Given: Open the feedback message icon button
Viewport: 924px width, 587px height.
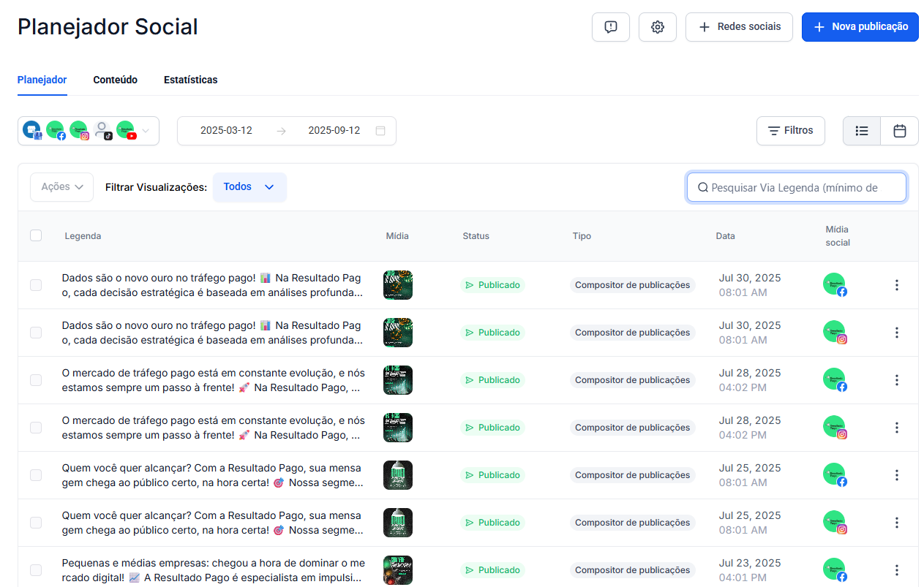Looking at the screenshot, I should (610, 27).
